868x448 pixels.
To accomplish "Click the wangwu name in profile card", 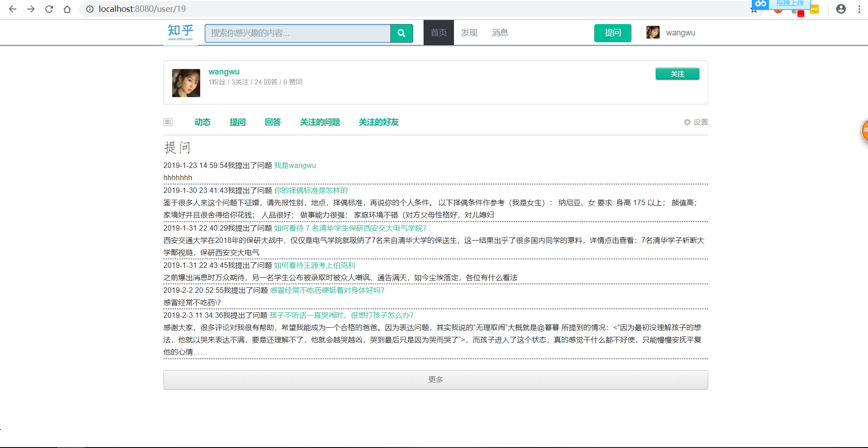I will coord(224,72).
